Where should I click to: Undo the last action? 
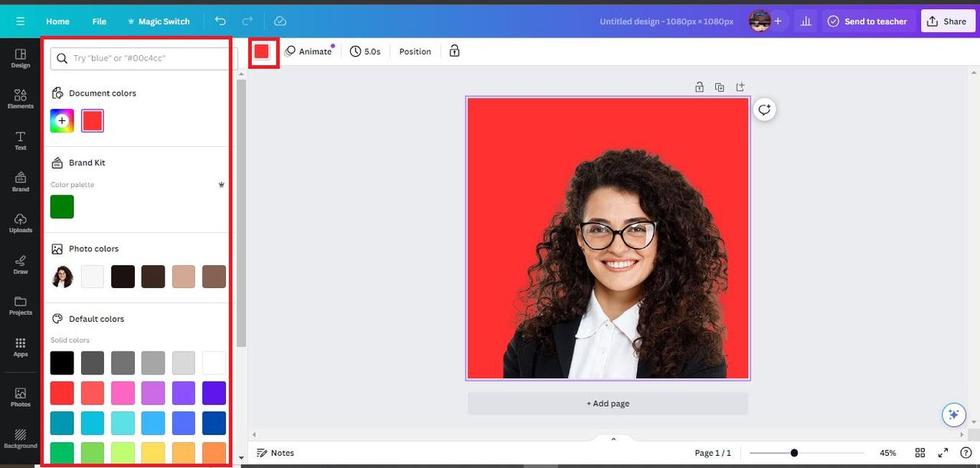click(220, 21)
